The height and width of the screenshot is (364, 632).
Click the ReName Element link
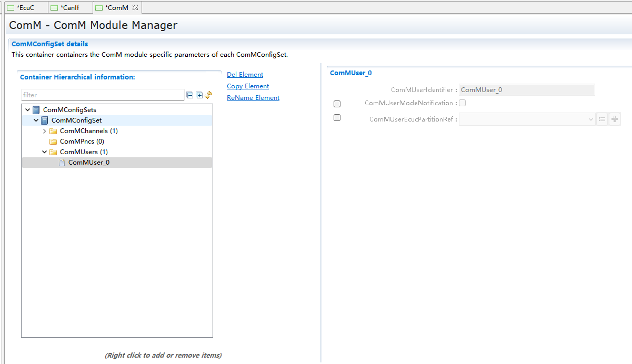pos(253,98)
